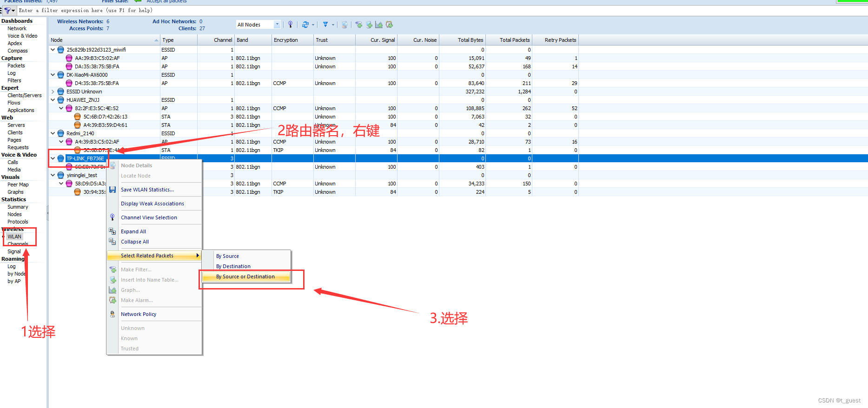Click the refresh arrows toolbar icon
Image resolution: width=868 pixels, height=408 pixels.
(x=305, y=25)
